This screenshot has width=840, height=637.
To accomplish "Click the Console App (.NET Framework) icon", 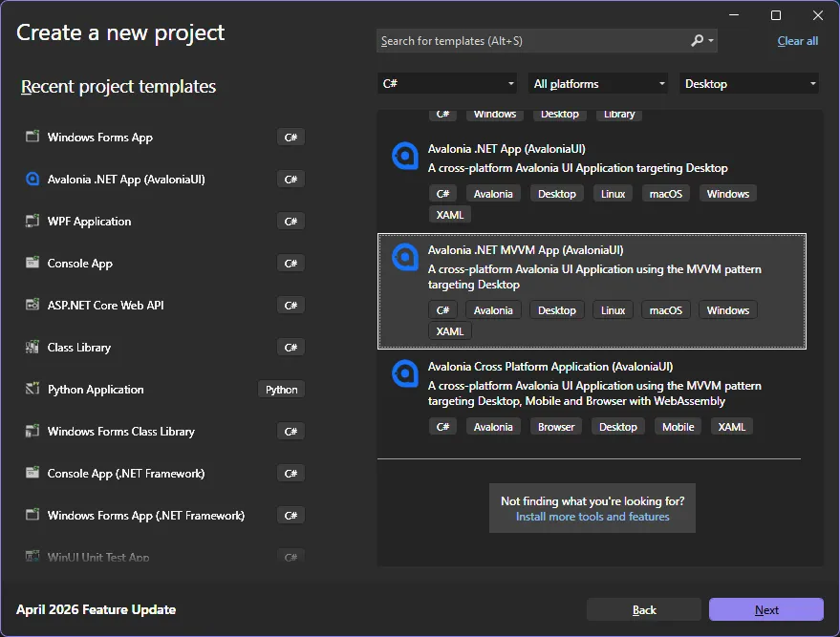I will (x=32, y=473).
